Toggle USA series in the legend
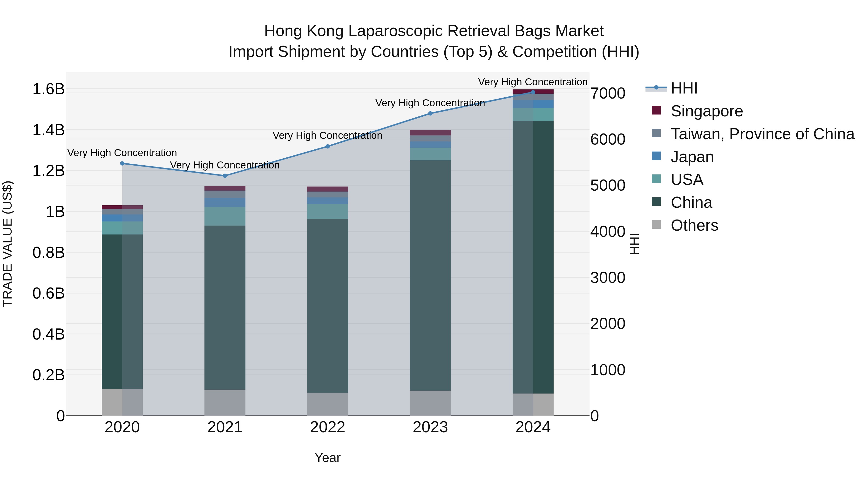The image size is (868, 488). click(678, 179)
